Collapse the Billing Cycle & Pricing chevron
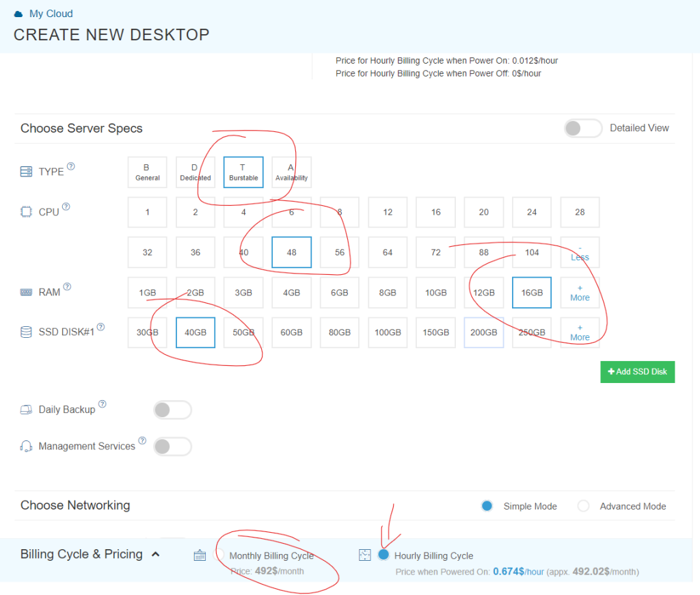 tap(155, 554)
